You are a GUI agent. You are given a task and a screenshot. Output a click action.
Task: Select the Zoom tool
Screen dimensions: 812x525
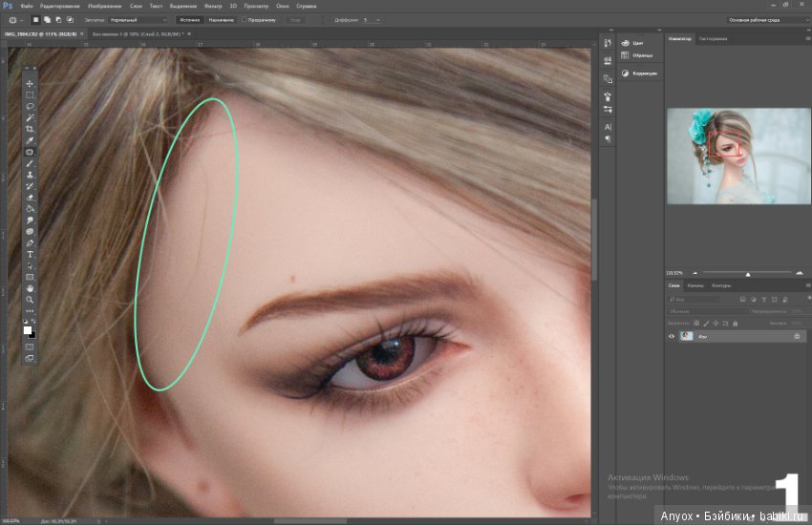[x=30, y=300]
